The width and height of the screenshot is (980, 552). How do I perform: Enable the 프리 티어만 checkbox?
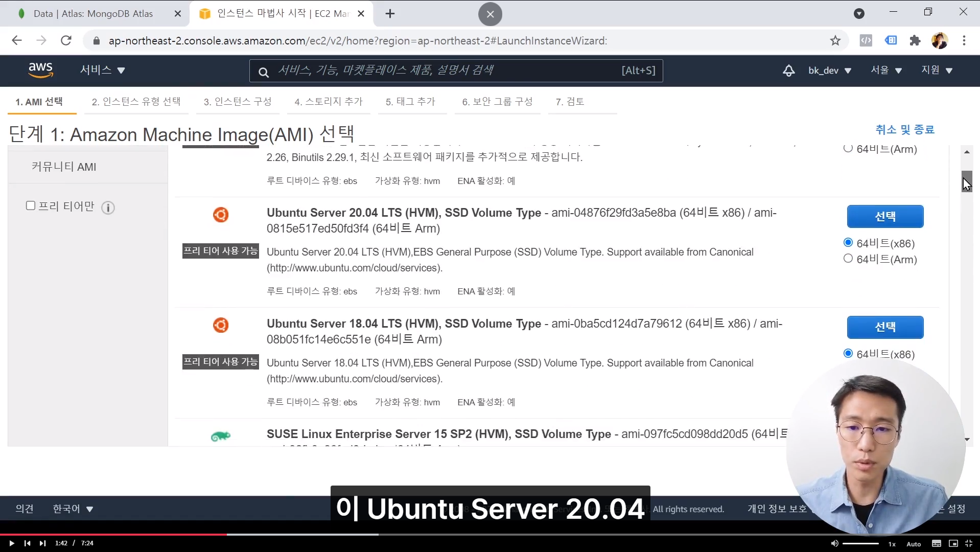tap(31, 205)
